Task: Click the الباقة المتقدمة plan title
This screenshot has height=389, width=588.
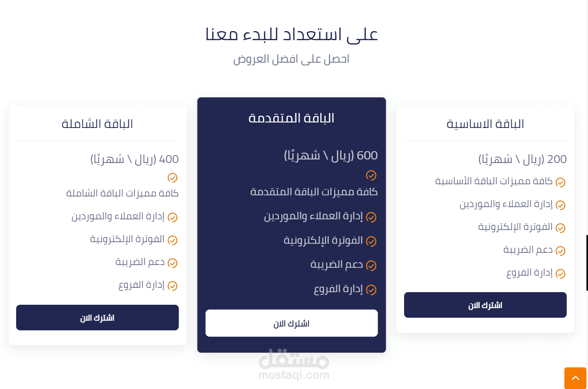Action: [x=291, y=118]
